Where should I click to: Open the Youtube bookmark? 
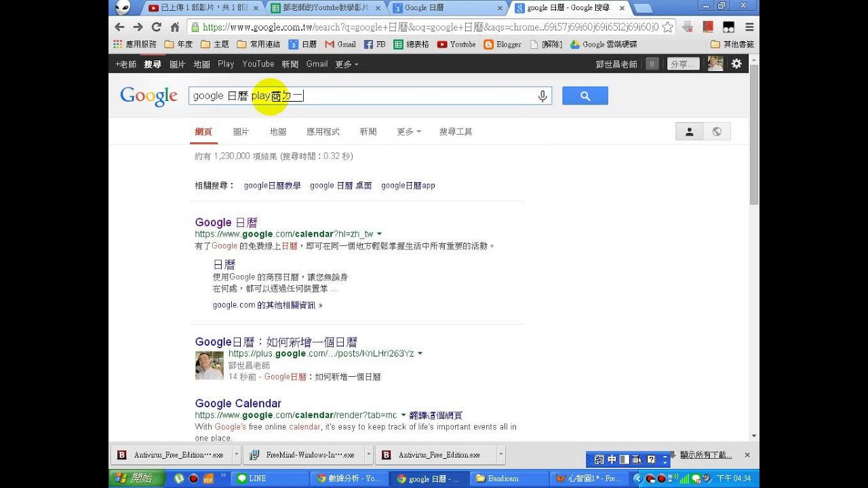coord(456,44)
